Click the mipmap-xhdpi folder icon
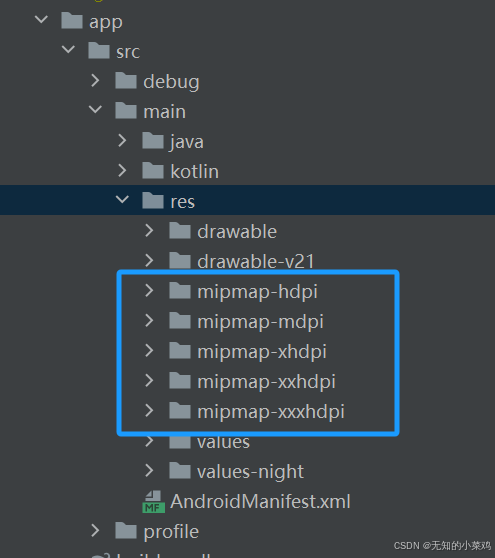This screenshot has width=495, height=558. click(x=180, y=350)
